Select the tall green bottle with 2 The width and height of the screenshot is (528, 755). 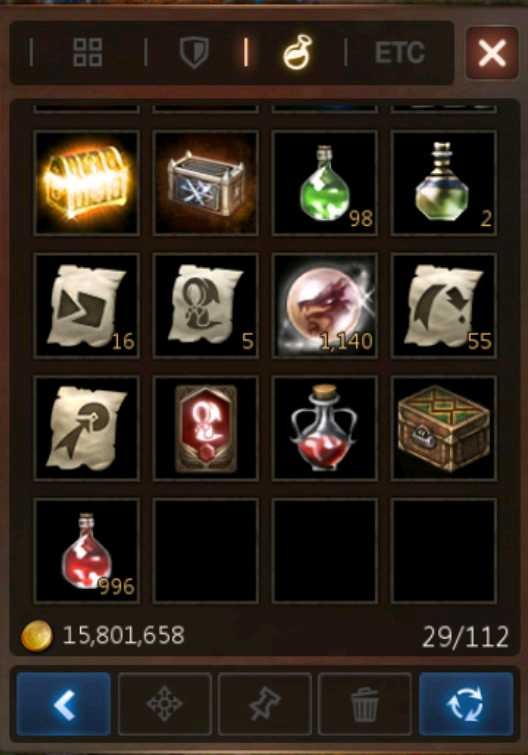point(444,182)
